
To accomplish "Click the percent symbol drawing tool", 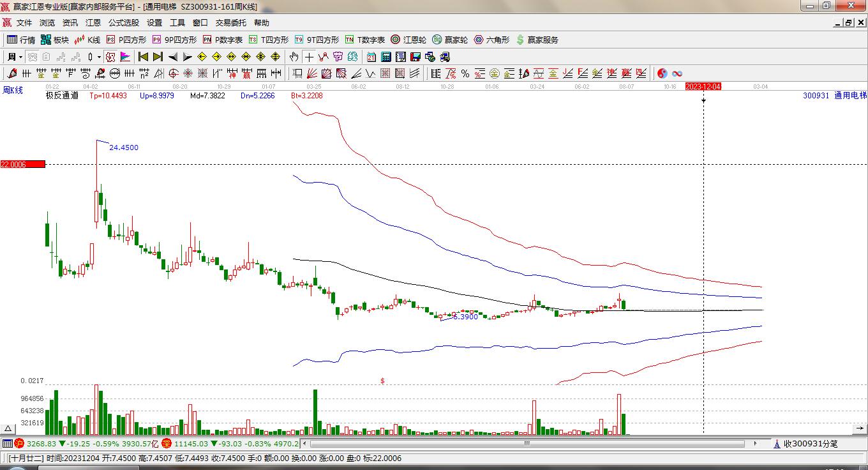I will (465, 73).
